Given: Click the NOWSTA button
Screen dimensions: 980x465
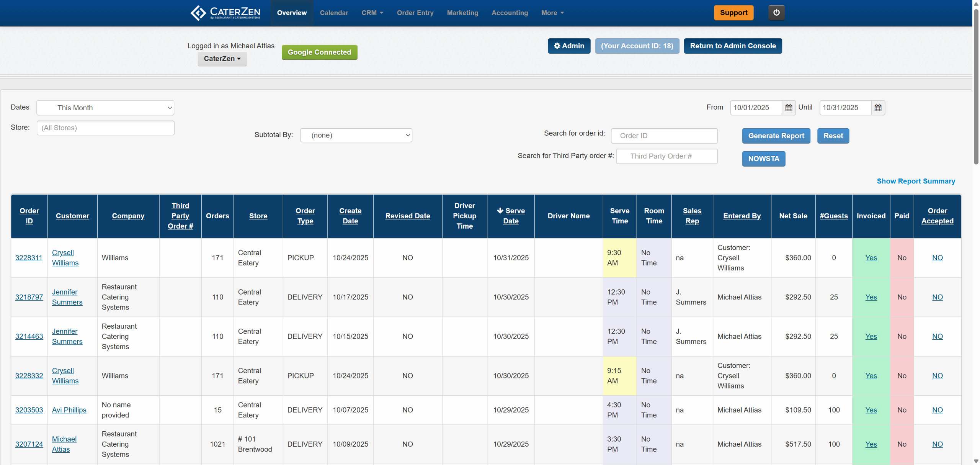Looking at the screenshot, I should click(x=763, y=159).
